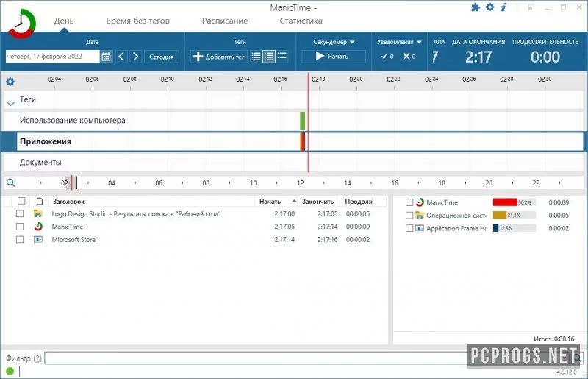The height and width of the screenshot is (379, 588).
Task: Select the Использование компьютера timeline row
Action: (x=293, y=120)
